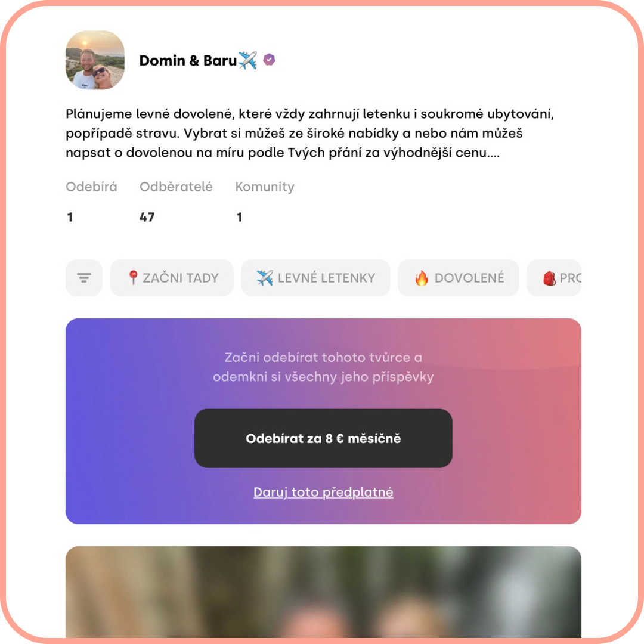The height and width of the screenshot is (644, 644).
Task: Select the DOVOLENÉ category tab
Action: coord(459,278)
